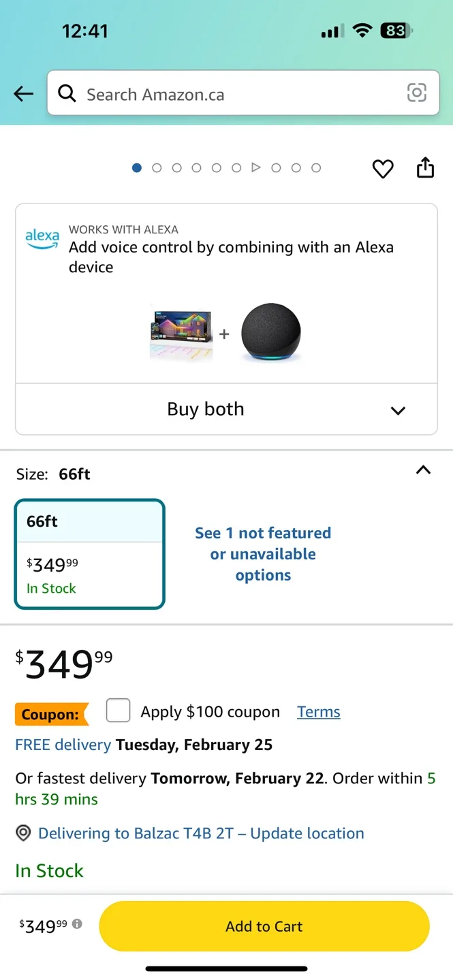Tap the last image carousel dot
The width and height of the screenshot is (453, 980).
coord(316,167)
